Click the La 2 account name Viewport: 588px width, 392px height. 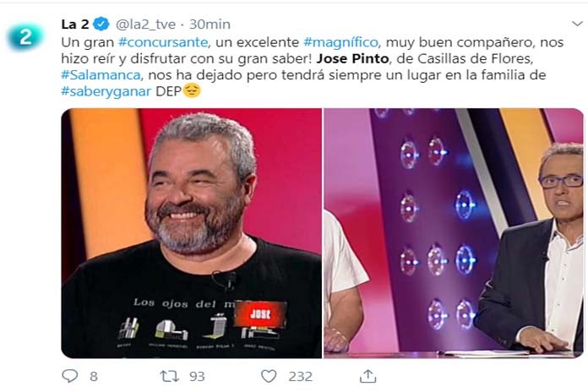(75, 24)
